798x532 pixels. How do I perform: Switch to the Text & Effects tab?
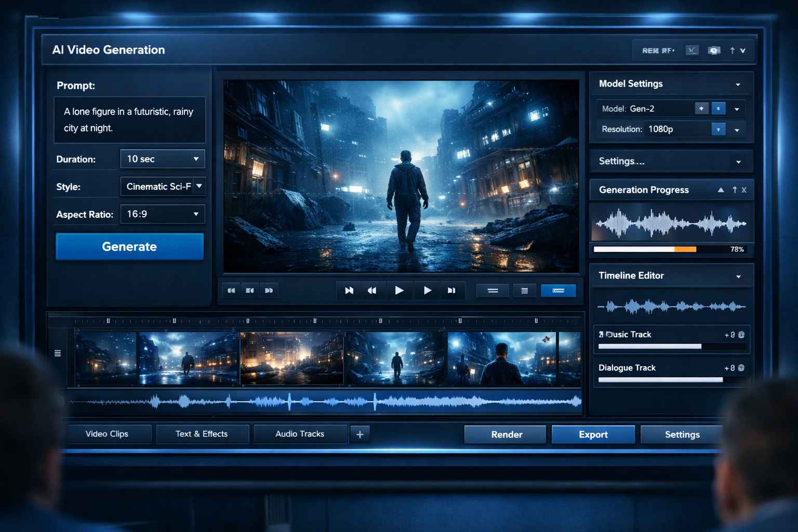click(202, 434)
